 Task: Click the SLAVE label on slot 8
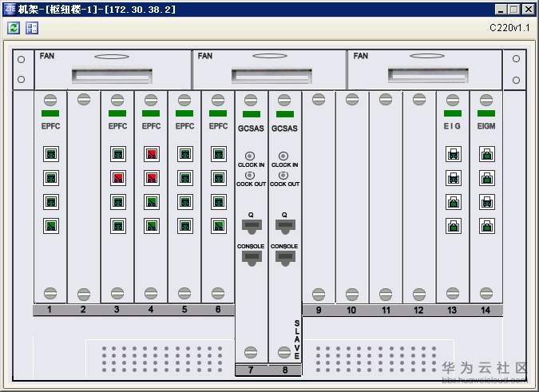(x=297, y=339)
